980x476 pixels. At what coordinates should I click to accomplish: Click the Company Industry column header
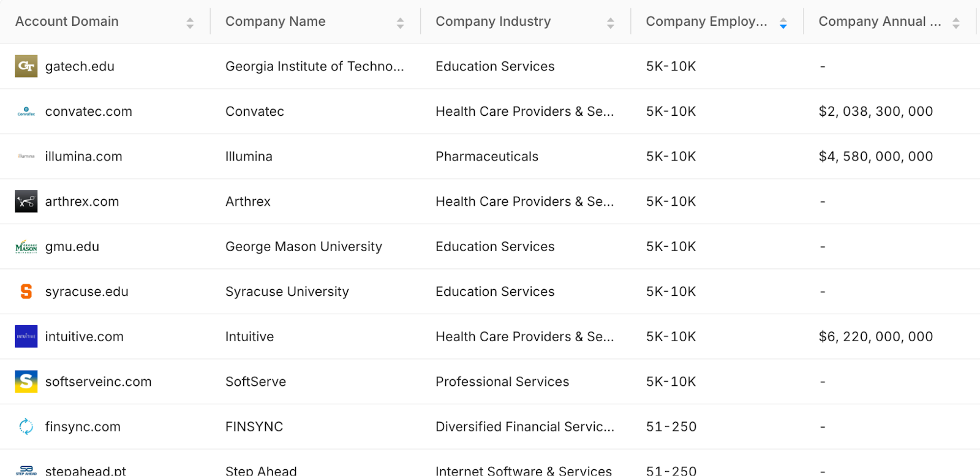tap(493, 21)
